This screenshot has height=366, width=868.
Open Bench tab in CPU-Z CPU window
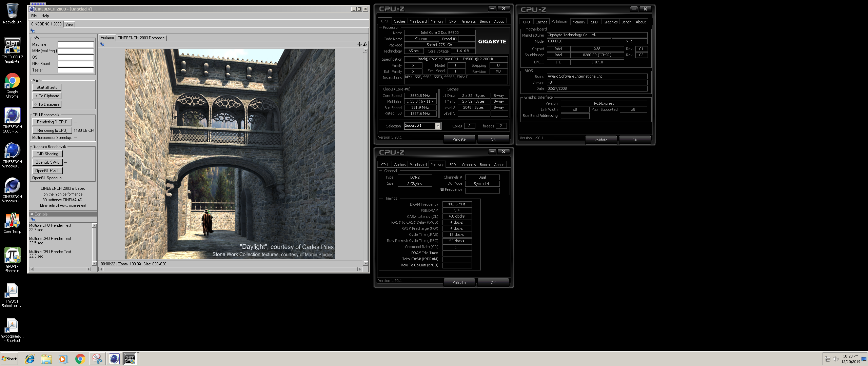click(485, 21)
